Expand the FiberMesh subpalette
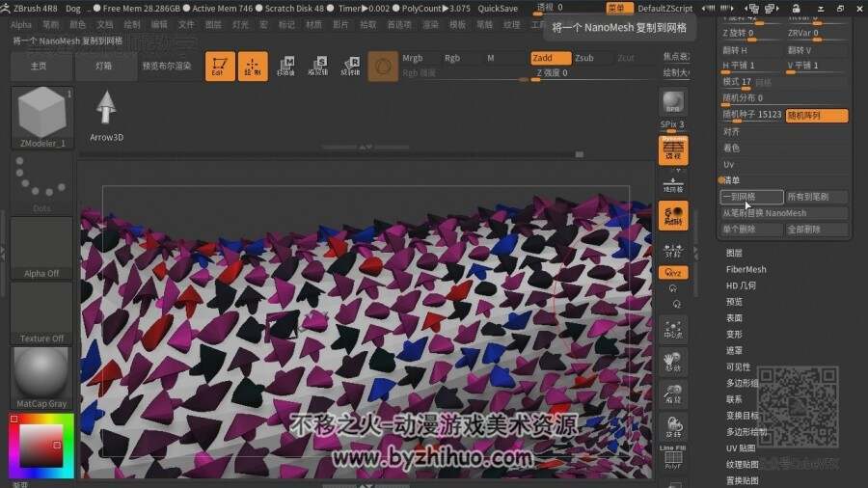The width and height of the screenshot is (868, 488). coord(746,269)
